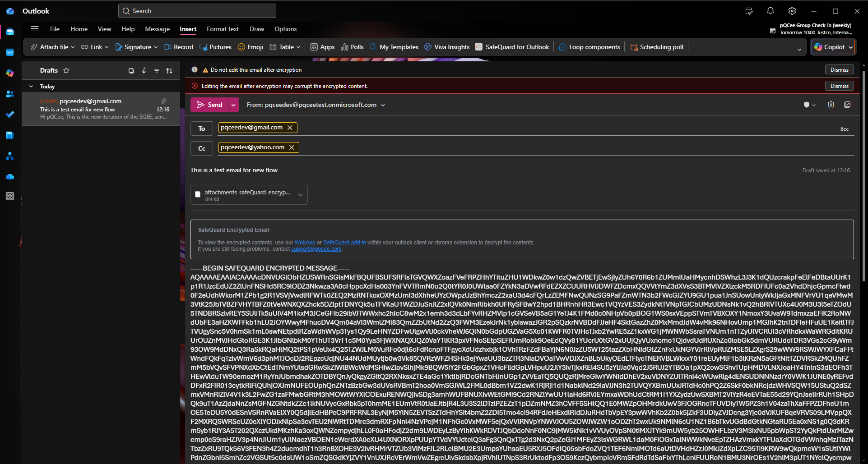Open Copilot from the left navigation rail
Image resolution: width=868 pixels, height=464 pixels.
pyautogui.click(x=10, y=73)
